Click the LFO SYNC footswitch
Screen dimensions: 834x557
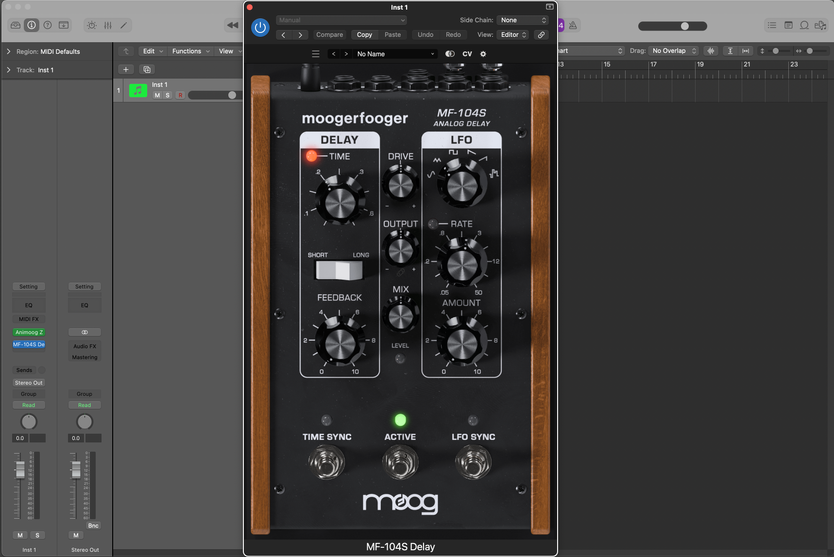click(473, 462)
